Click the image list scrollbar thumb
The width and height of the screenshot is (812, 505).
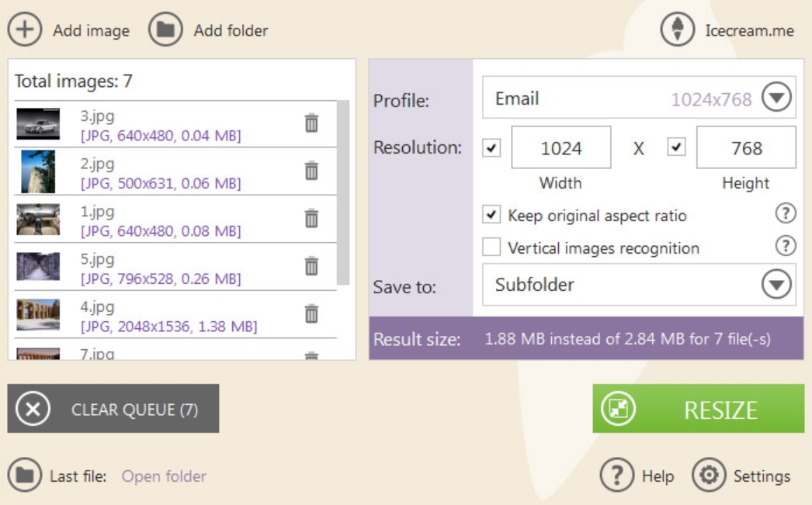point(343,192)
